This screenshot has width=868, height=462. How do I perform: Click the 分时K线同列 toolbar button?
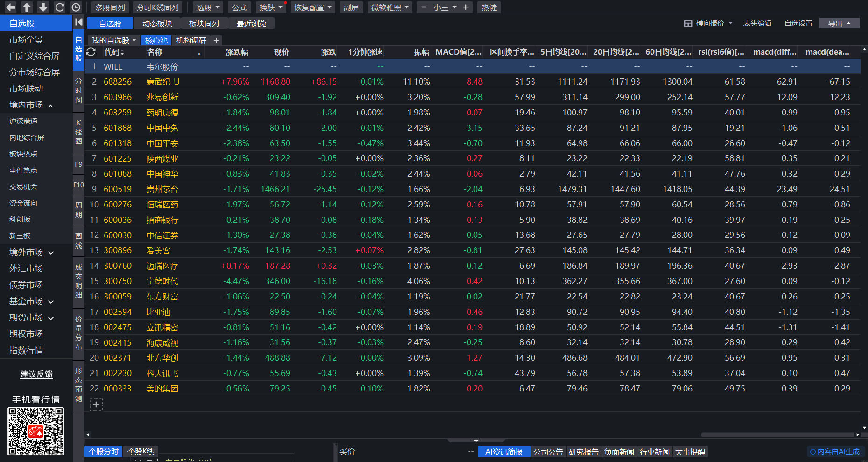158,7
